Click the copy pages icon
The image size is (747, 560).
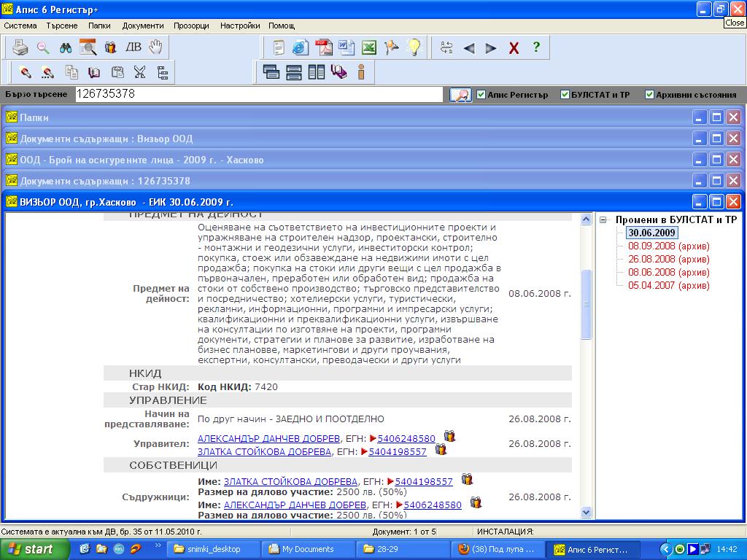[x=71, y=72]
